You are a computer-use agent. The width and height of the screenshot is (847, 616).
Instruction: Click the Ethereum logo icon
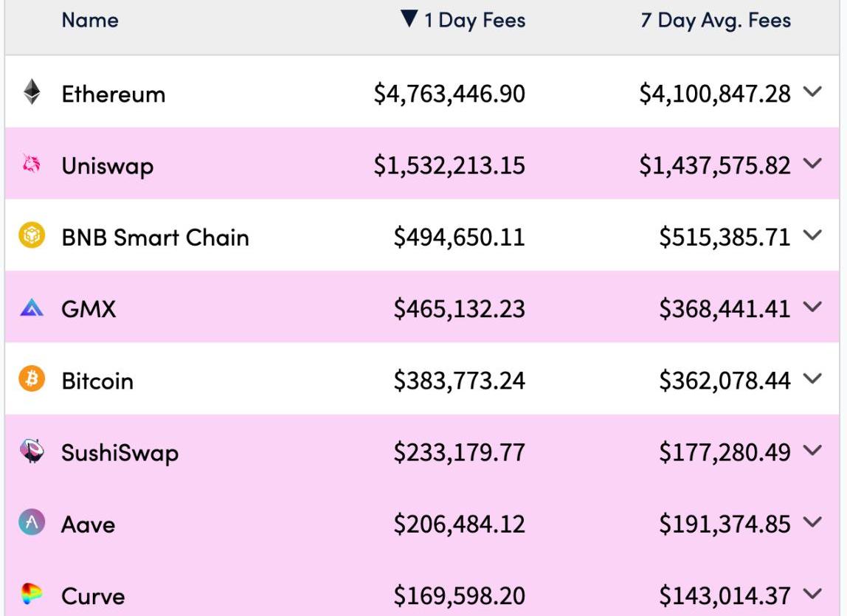32,93
